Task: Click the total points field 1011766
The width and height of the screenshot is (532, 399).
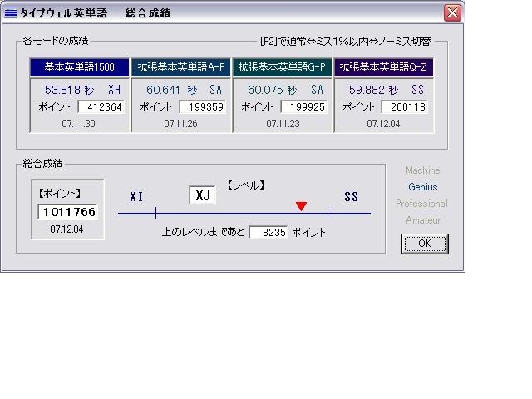Action: click(68, 212)
